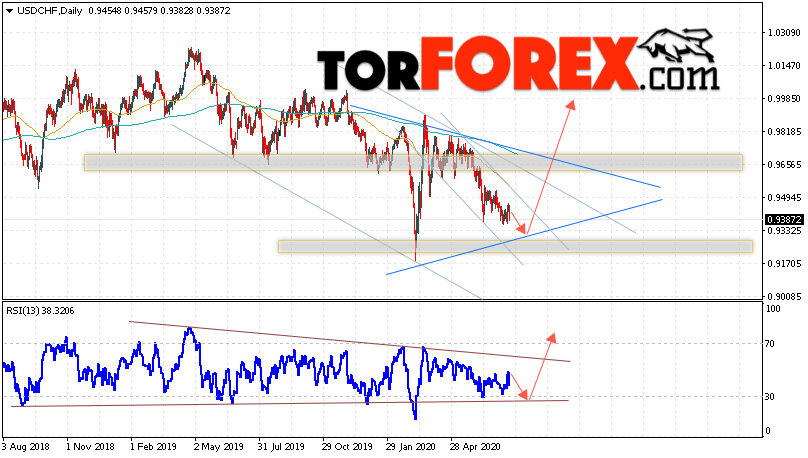Open the chart menu triangle beside USDCHF
The width and height of the screenshot is (808, 458).
click(x=9, y=11)
